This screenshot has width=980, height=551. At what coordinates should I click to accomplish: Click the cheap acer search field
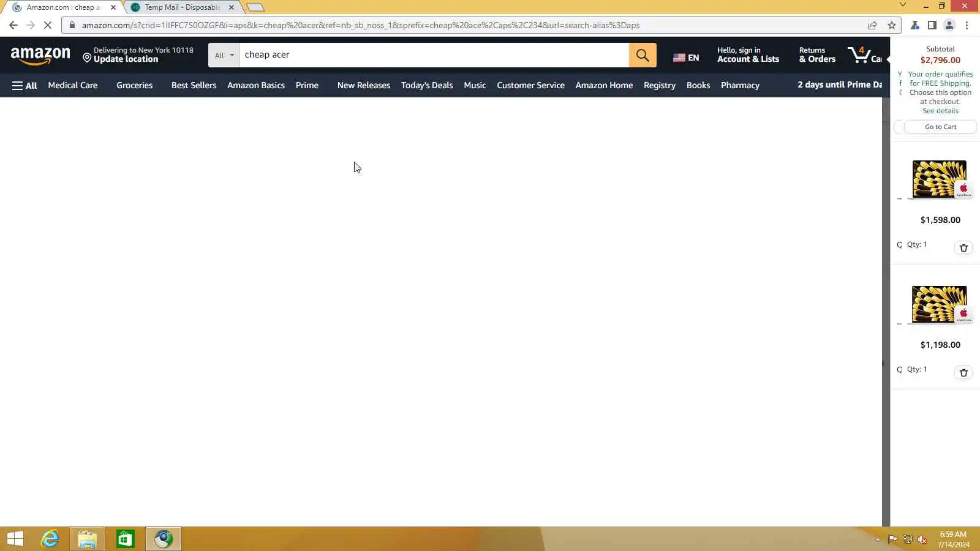pos(434,55)
